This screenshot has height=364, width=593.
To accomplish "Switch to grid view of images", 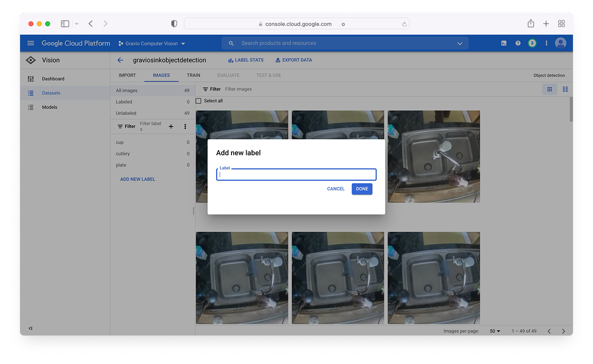I will coord(550,89).
